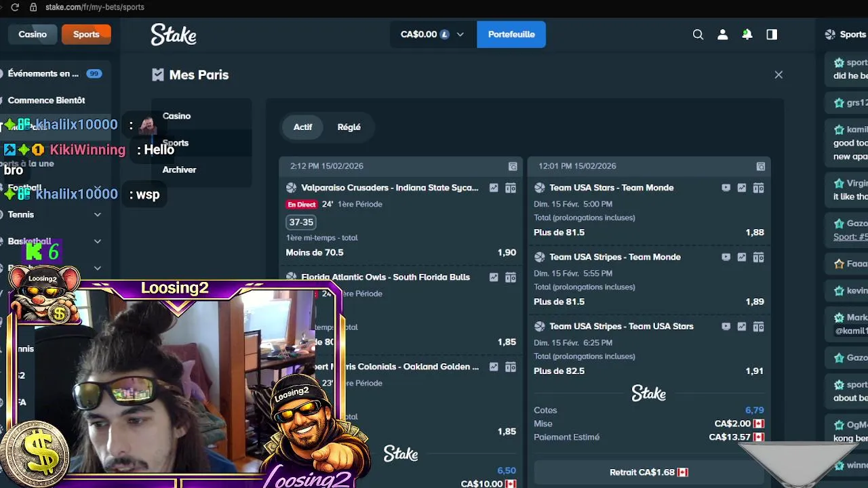The image size is (868, 488).
Task: Open Commence Bientôt sidebar link
Action: (46, 100)
